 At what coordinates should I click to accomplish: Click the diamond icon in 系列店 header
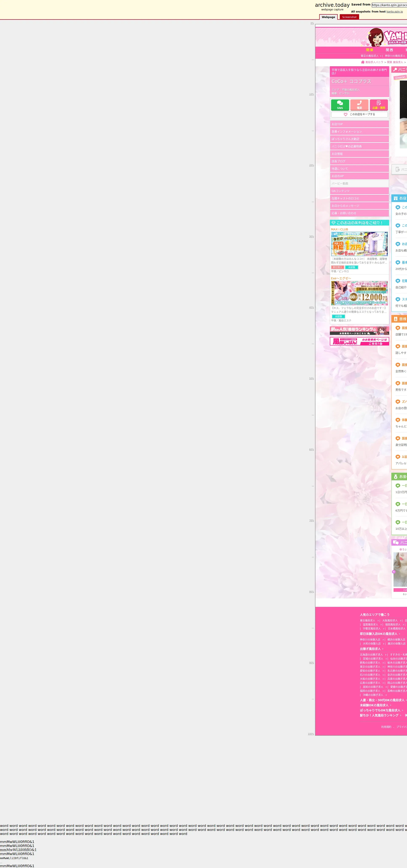333,223
